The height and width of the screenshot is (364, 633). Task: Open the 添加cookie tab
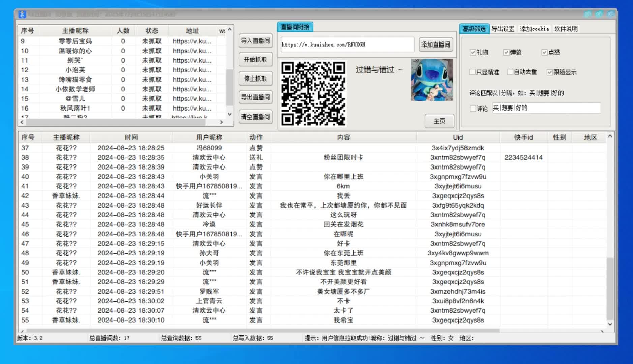(x=534, y=29)
